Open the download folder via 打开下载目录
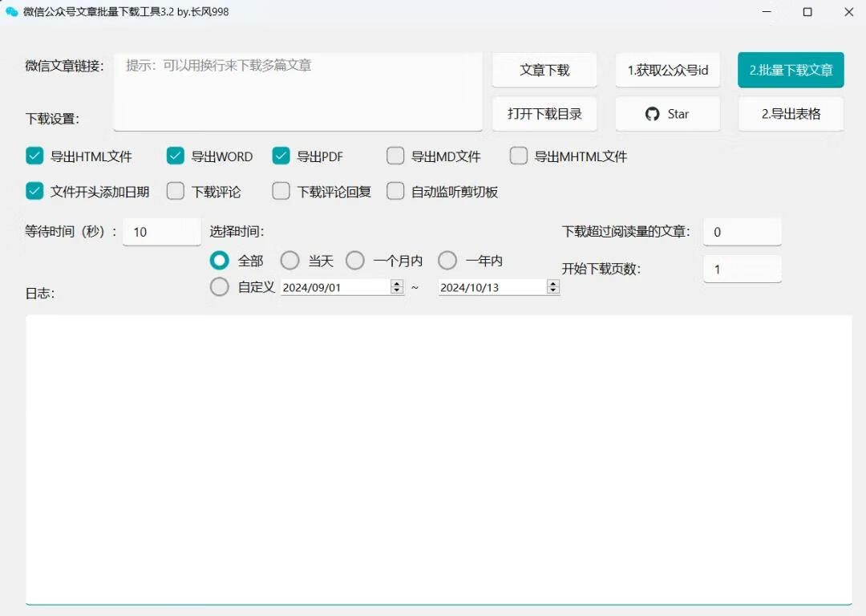The width and height of the screenshot is (866, 616). 544,113
